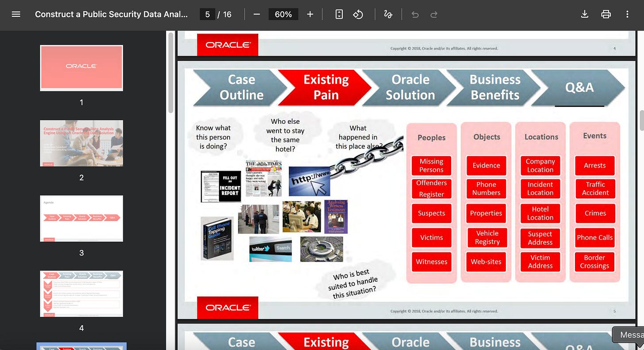Click the Arrests box

pyautogui.click(x=595, y=165)
